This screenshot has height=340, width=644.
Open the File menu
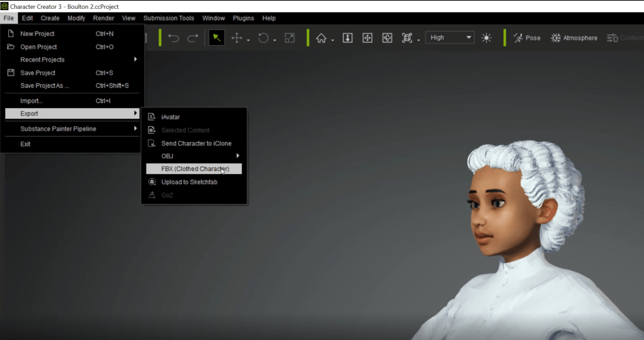click(9, 18)
